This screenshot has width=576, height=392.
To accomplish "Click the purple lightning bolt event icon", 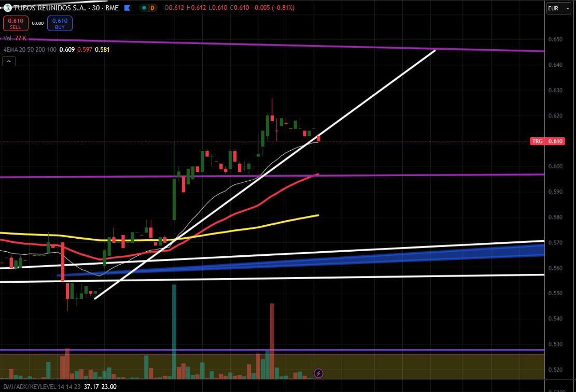I will pos(318,373).
